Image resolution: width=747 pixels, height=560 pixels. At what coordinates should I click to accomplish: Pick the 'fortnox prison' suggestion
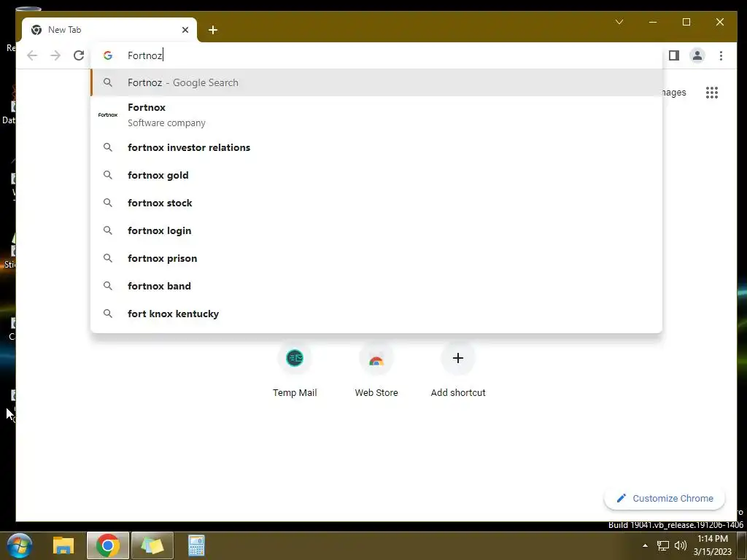[376, 258]
